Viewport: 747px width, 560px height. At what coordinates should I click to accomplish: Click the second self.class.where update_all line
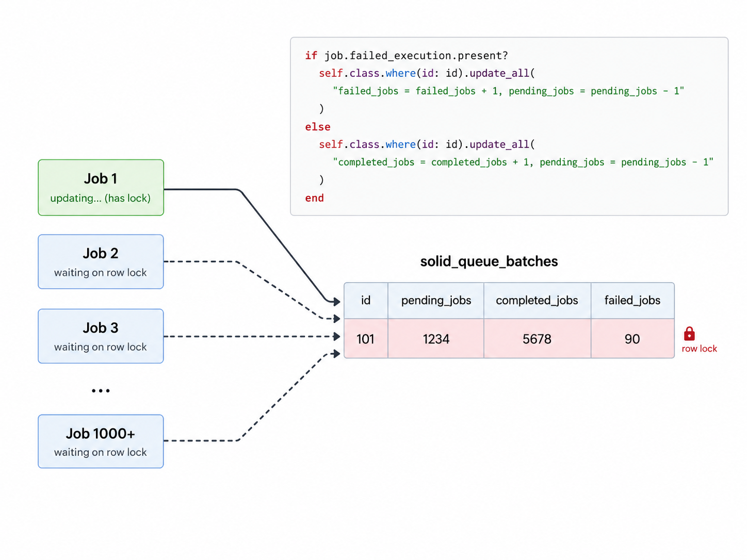[427, 144]
